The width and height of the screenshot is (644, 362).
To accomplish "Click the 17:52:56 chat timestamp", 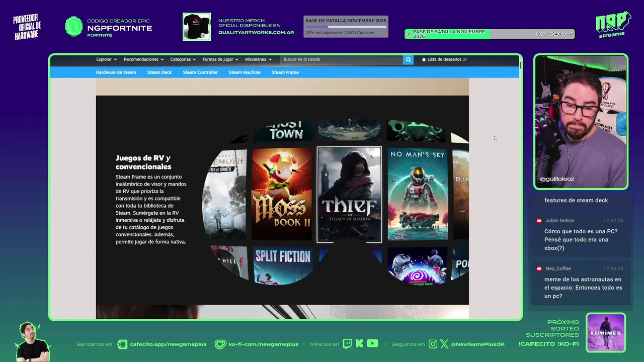I will [x=613, y=221].
